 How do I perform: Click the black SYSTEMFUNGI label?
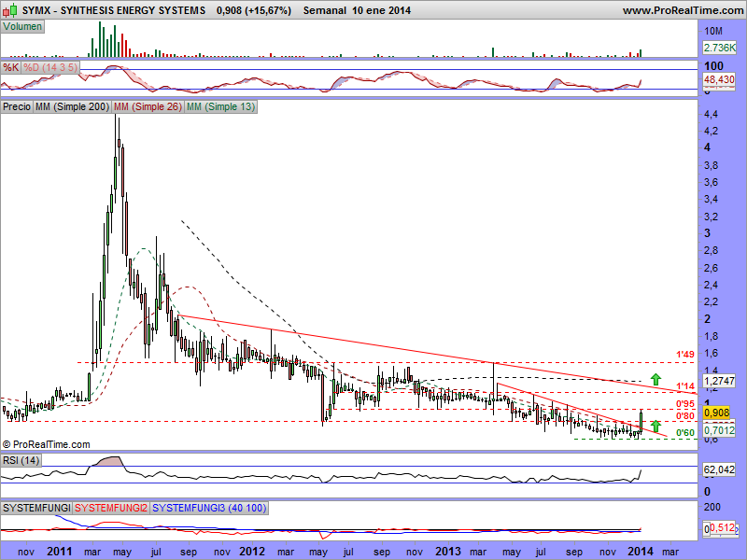click(36, 508)
